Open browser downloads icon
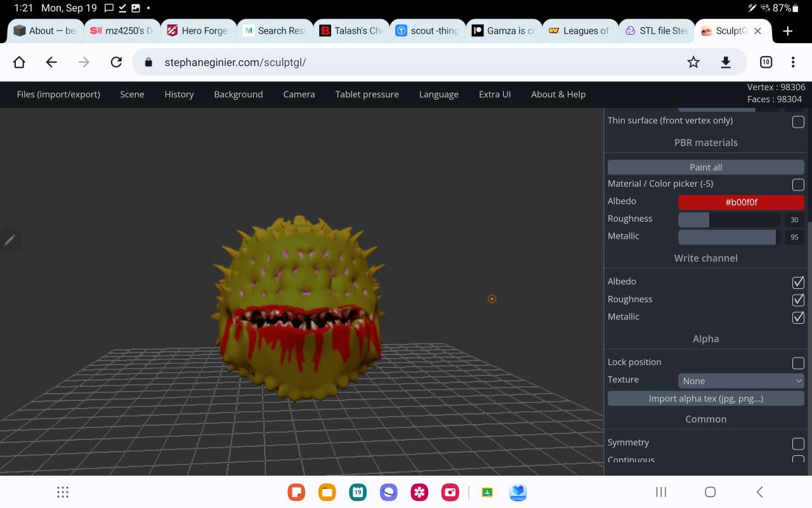The height and width of the screenshot is (508, 812). click(726, 62)
